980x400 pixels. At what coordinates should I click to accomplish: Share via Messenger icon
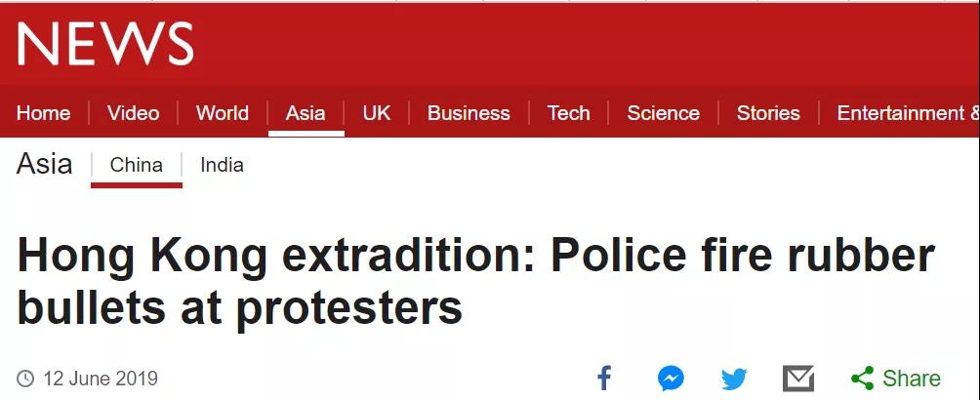(671, 379)
